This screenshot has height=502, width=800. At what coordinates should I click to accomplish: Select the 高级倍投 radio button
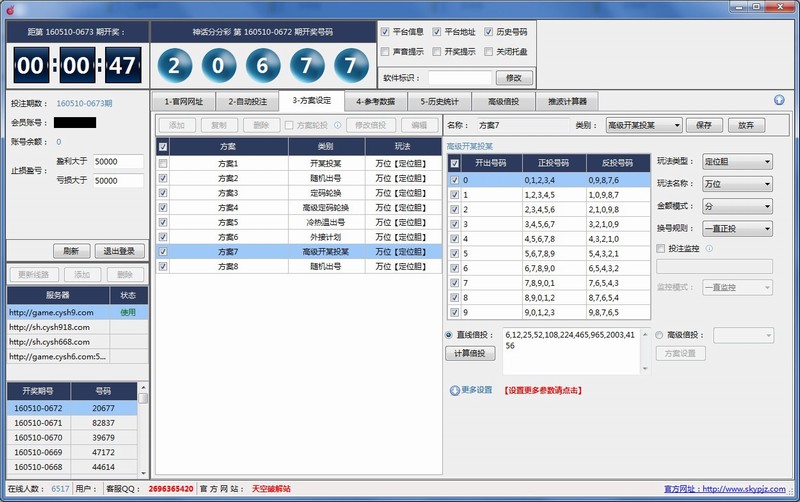coord(659,335)
